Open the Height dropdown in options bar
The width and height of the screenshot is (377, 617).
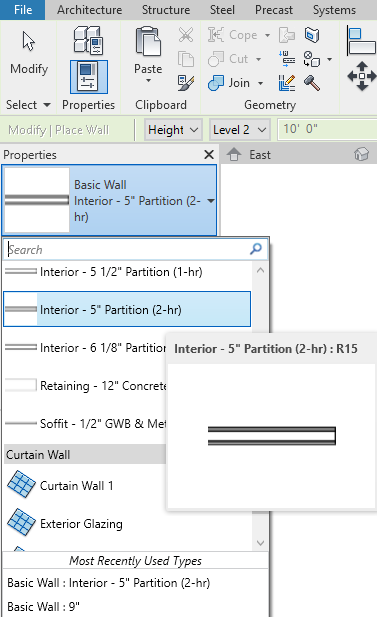(173, 130)
